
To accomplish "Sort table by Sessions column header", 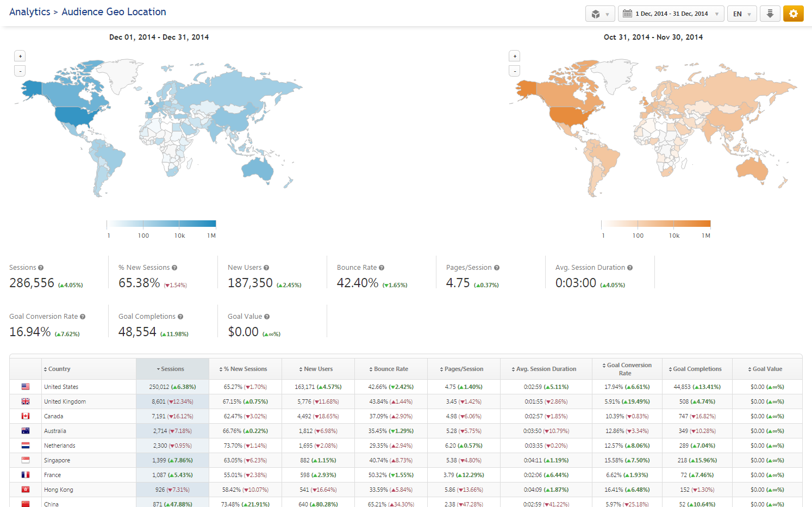I will (172, 369).
